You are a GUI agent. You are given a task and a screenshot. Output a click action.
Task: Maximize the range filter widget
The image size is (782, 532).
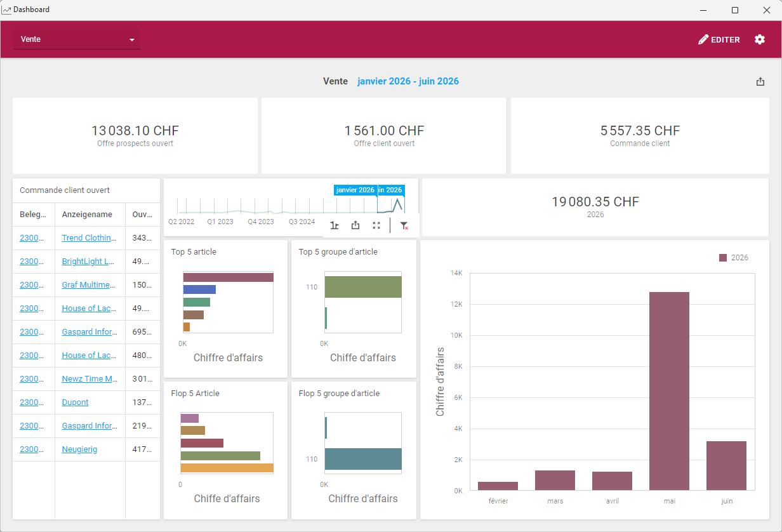(x=376, y=225)
